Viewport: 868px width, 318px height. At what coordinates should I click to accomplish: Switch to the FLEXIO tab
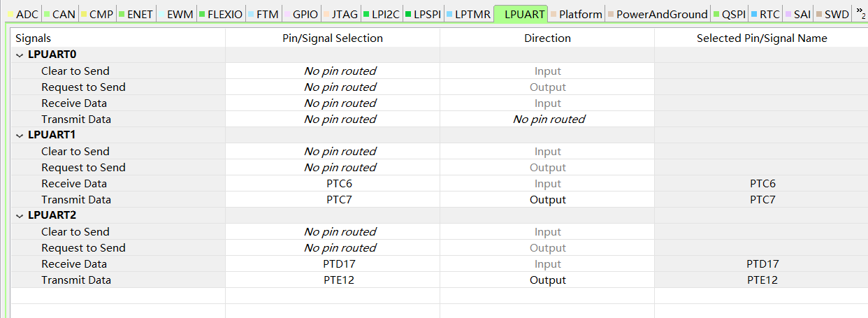point(222,14)
